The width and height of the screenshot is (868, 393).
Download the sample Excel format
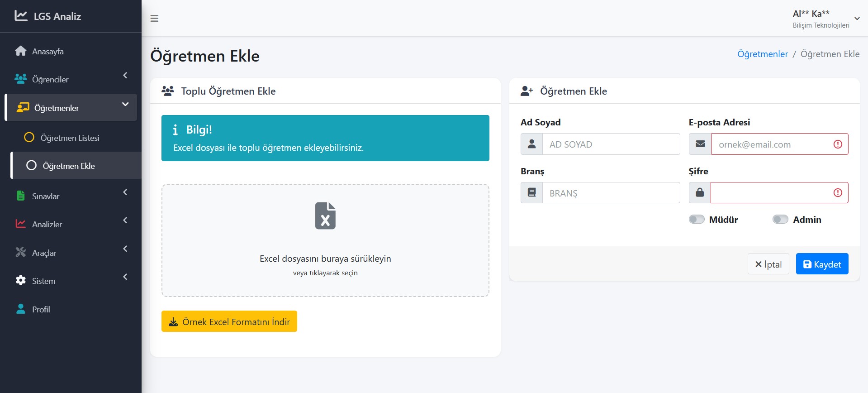[229, 321]
